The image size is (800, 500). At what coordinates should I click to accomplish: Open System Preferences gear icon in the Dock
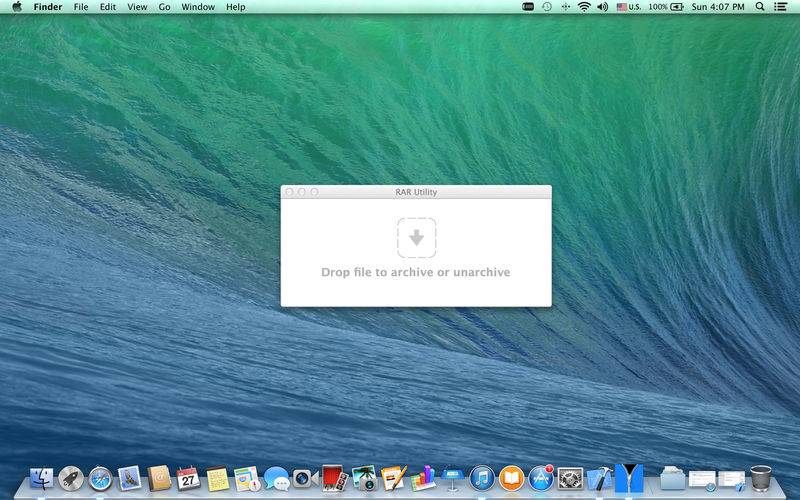[x=570, y=479]
